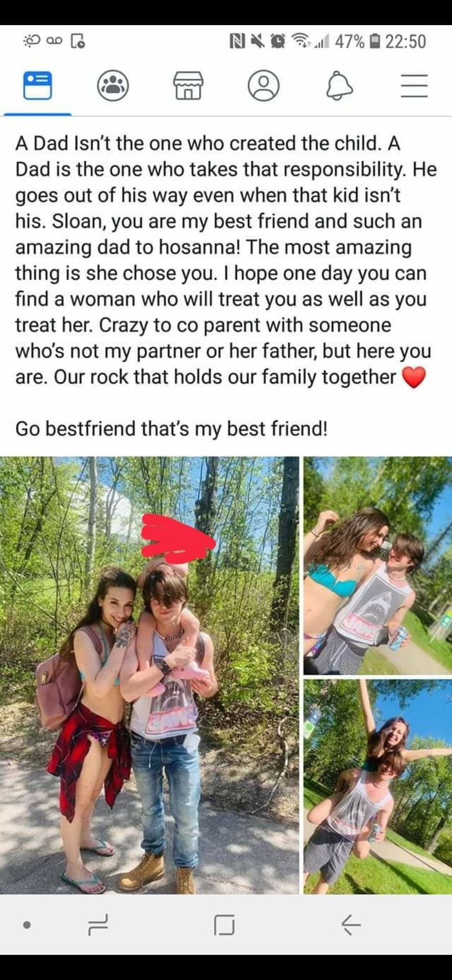Image resolution: width=452 pixels, height=980 pixels.
Task: Open the large photo of couple on trail
Action: [x=150, y=675]
